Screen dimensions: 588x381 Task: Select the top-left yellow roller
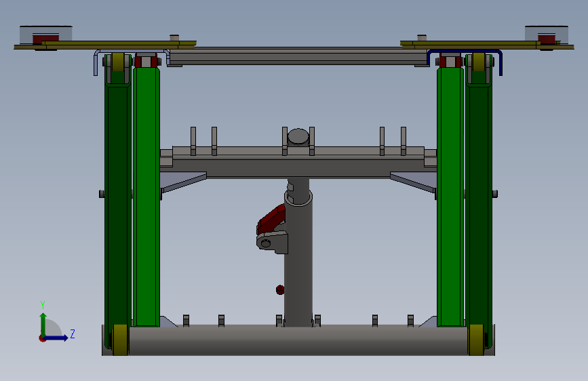pos(118,62)
